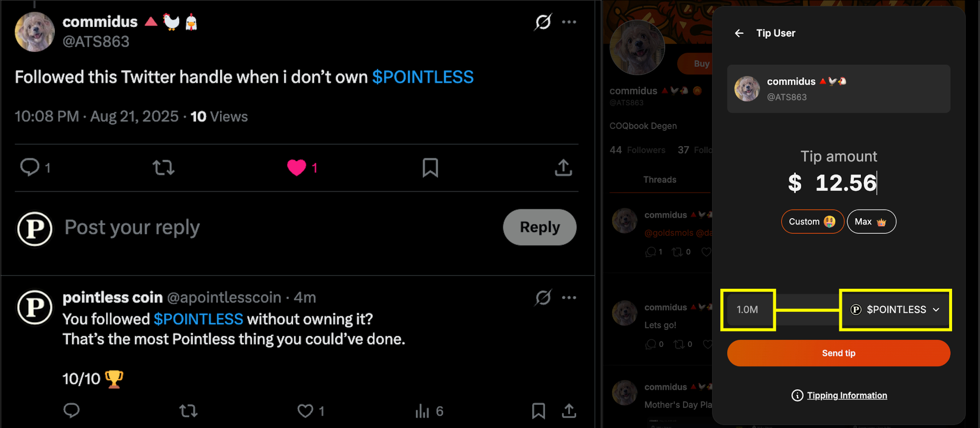Bookmark the commidus post

[x=430, y=168]
